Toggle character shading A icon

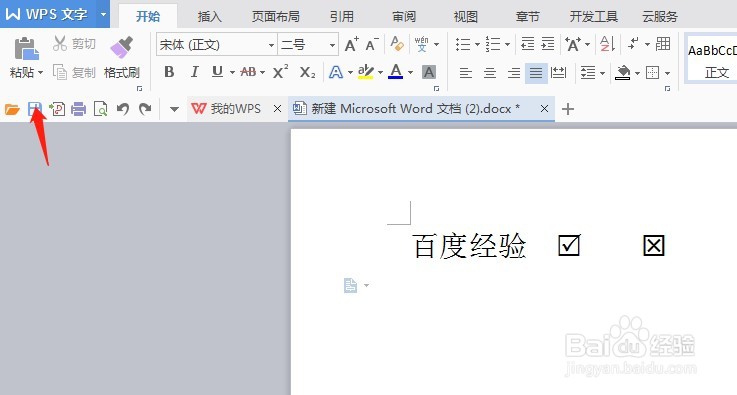[428, 72]
